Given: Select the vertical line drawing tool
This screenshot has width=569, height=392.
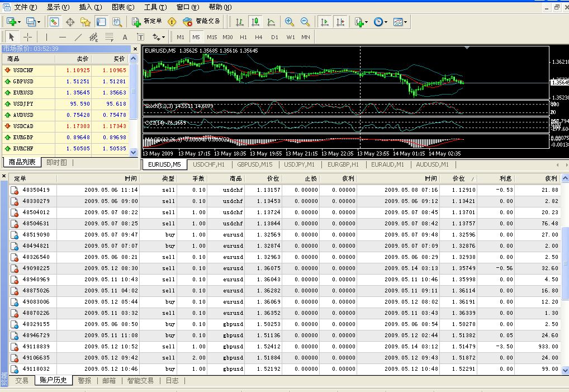Looking at the screenshot, I should tap(46, 37).
